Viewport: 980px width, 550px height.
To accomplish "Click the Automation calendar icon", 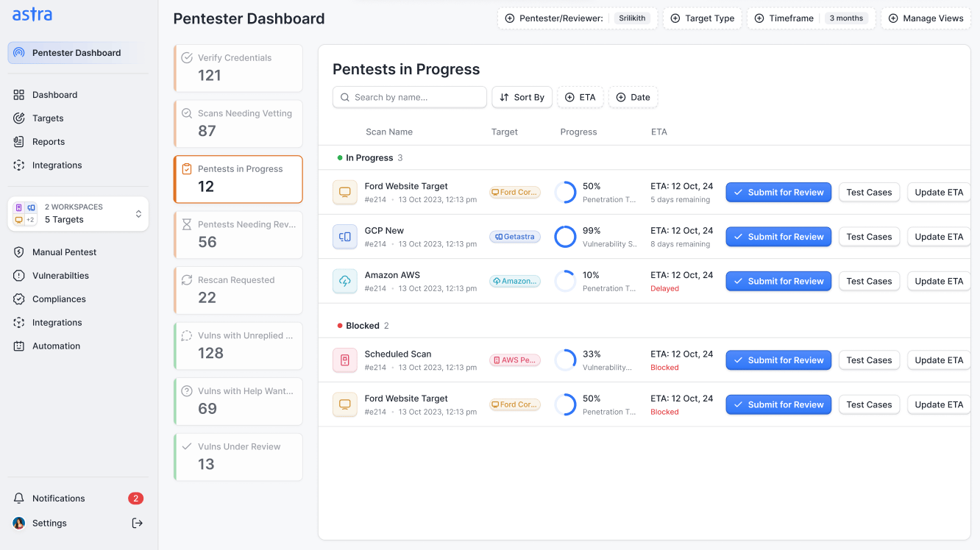I will (19, 346).
